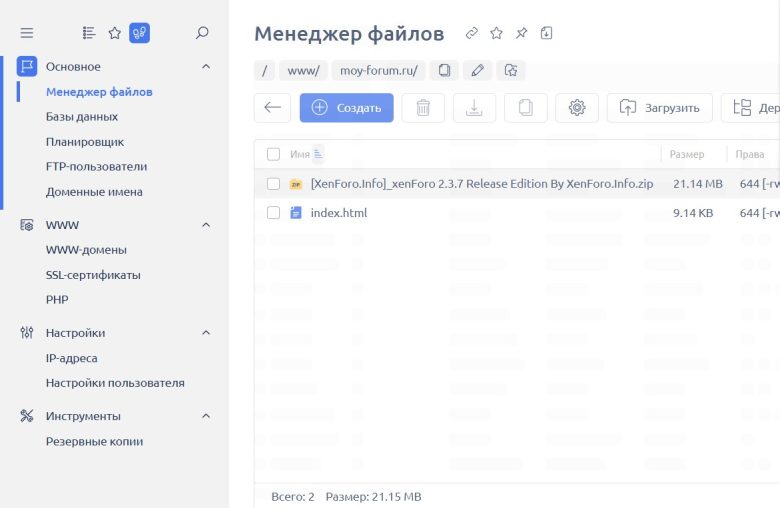This screenshot has width=780, height=508.
Task: Click the Загрузить upload button
Action: [659, 108]
